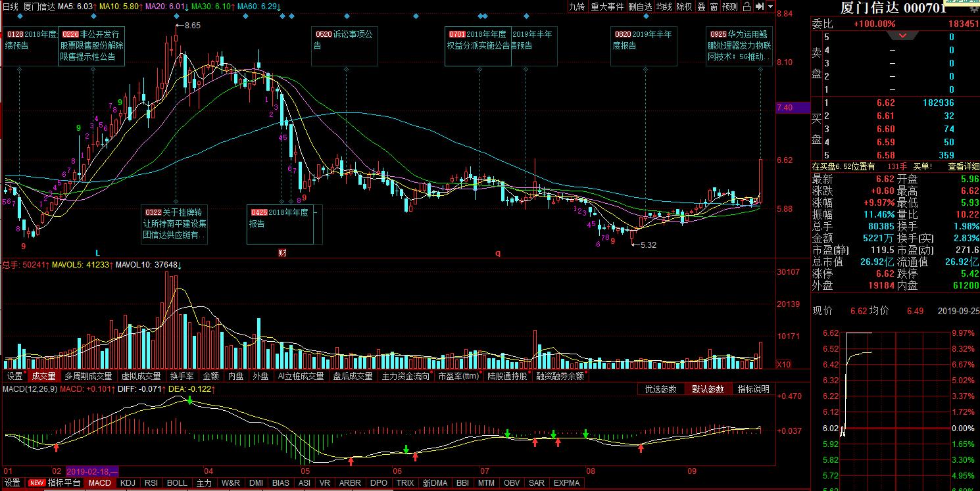
Task: Open the 日线 period selector
Action: pos(10,7)
